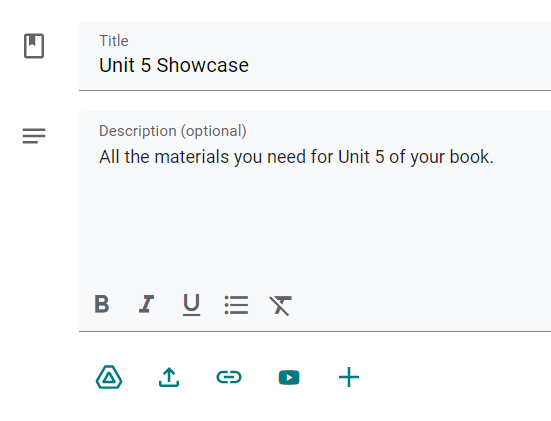Insert a bulleted list
The height and width of the screenshot is (421, 551).
(x=236, y=305)
